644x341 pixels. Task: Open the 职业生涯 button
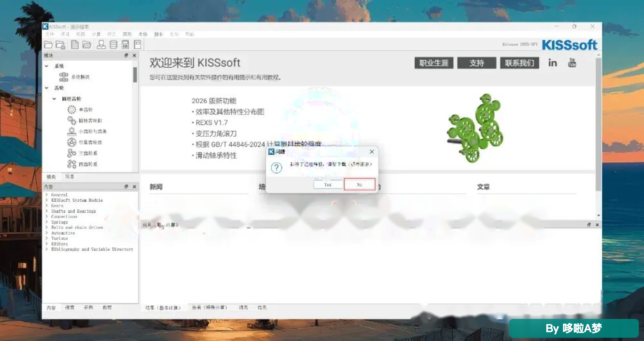pyautogui.click(x=434, y=63)
